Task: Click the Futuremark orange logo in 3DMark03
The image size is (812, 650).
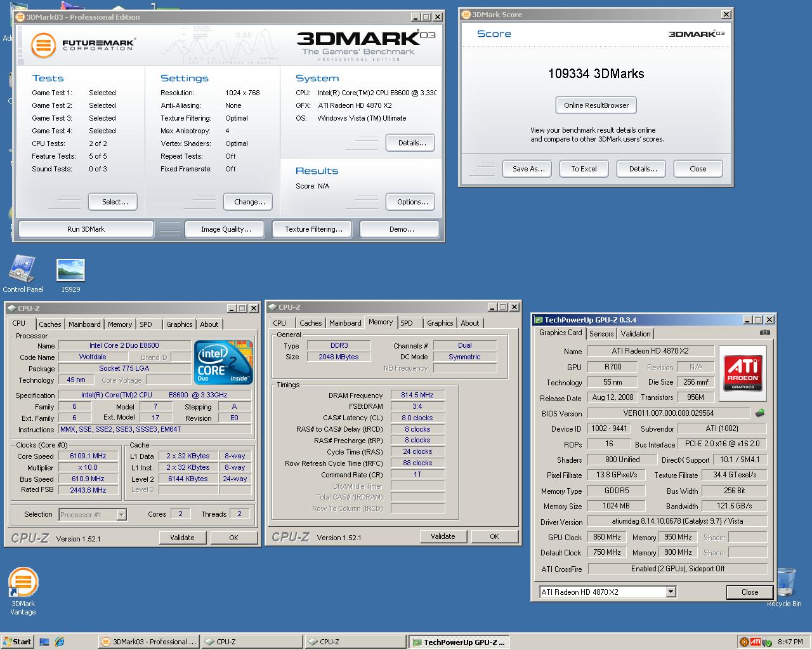Action: coord(43,45)
